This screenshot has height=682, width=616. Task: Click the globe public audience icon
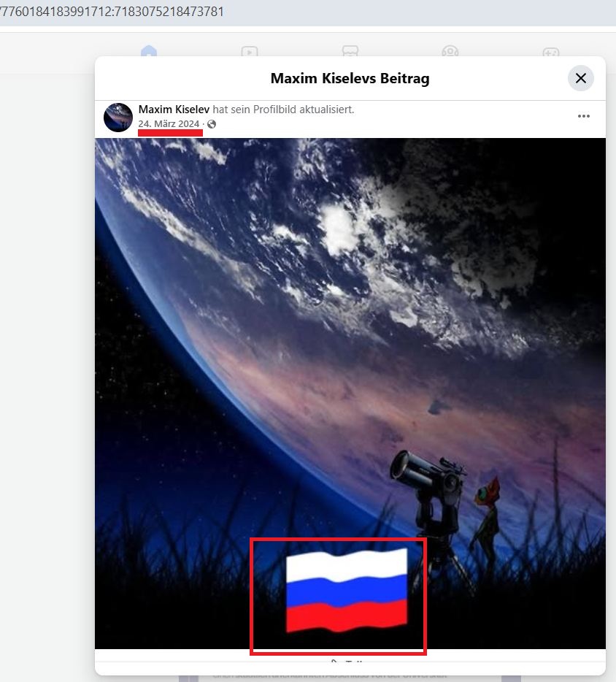coord(212,124)
